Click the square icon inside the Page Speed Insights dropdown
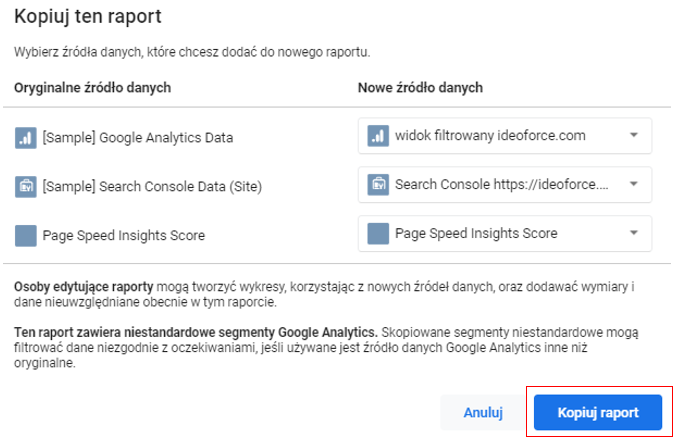Viewport: 682px width, 442px height. (377, 234)
